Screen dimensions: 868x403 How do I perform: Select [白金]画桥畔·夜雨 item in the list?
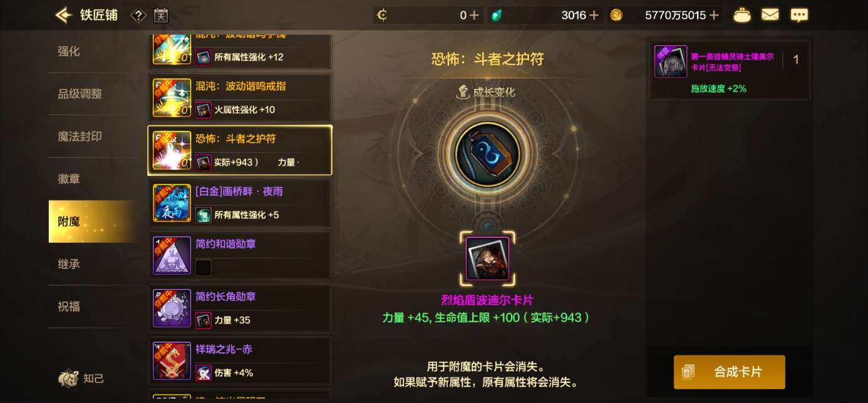click(240, 203)
